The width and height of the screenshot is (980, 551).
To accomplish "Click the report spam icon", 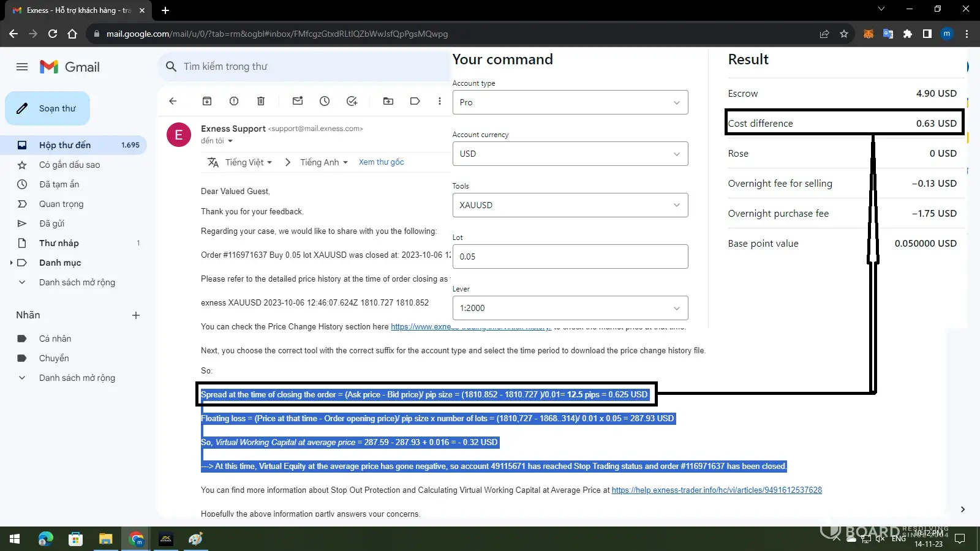I will pos(234,101).
